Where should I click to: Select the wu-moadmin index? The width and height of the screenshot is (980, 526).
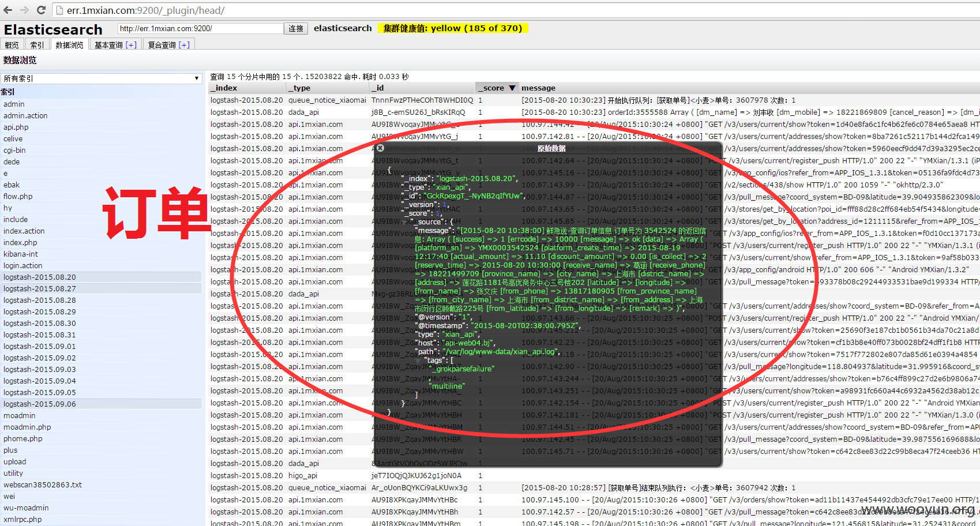click(101, 508)
